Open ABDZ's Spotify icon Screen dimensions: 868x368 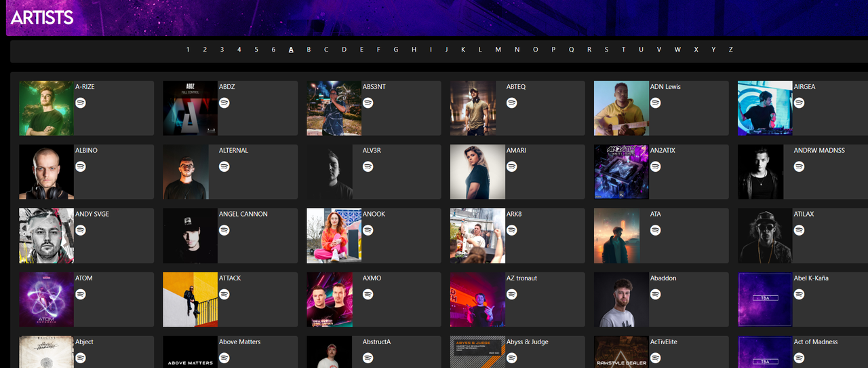(224, 103)
